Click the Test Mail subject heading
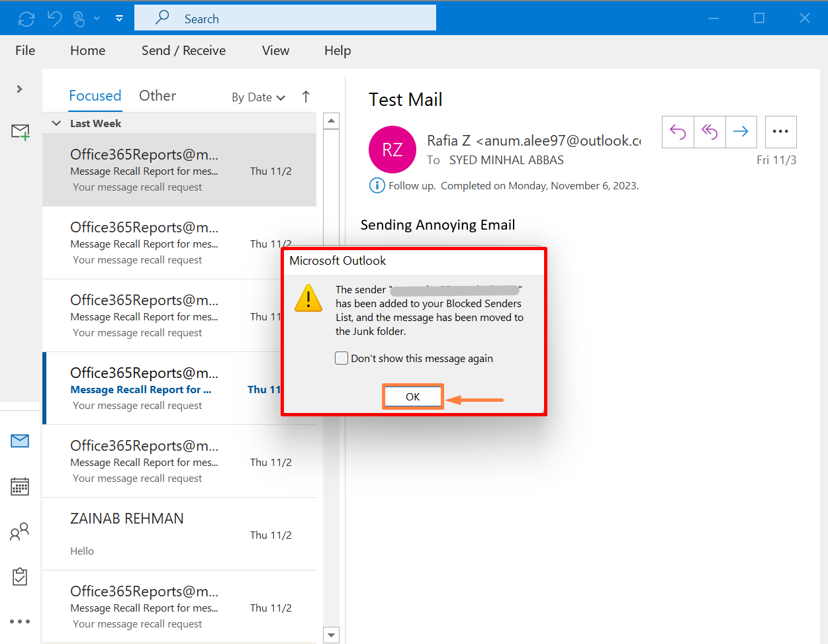828x644 pixels. (x=406, y=99)
